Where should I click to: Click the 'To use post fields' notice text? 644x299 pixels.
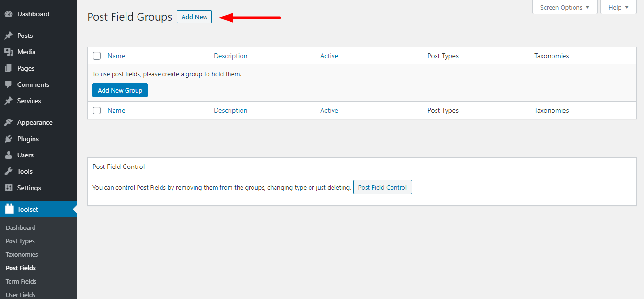167,74
